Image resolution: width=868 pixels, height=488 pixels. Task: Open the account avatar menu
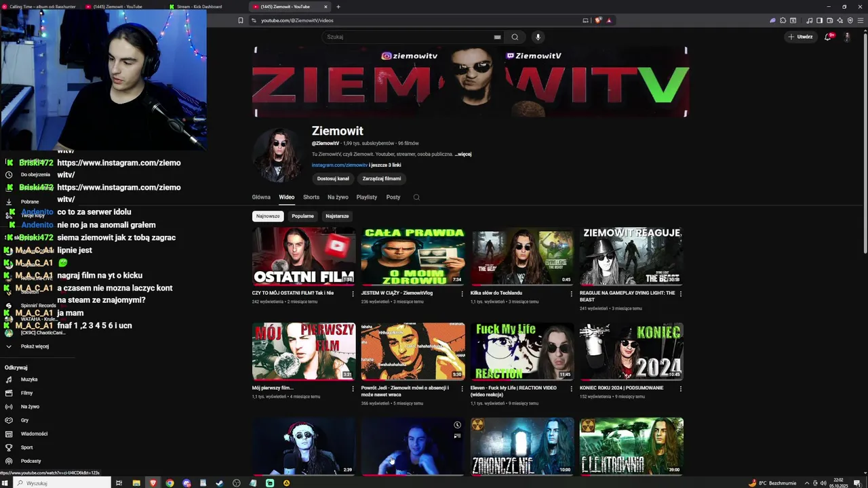(x=847, y=37)
